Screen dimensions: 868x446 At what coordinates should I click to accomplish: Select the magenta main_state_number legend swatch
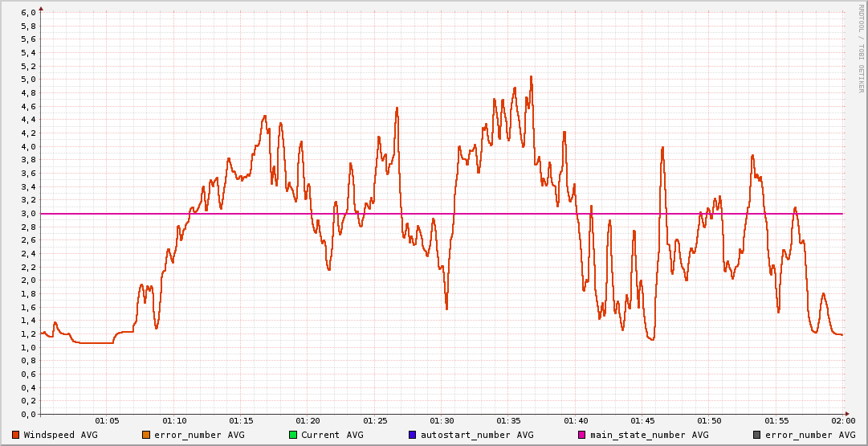(x=582, y=435)
